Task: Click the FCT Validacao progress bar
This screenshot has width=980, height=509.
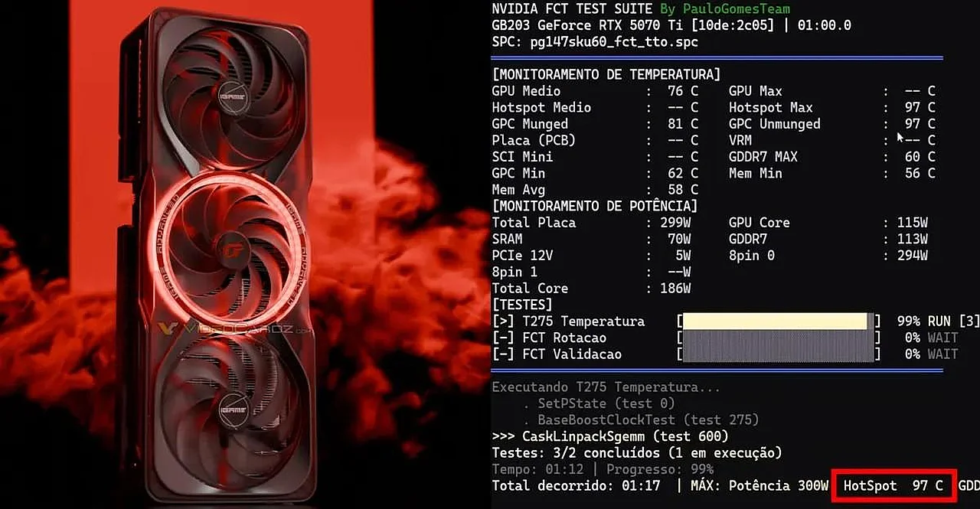Action: (x=779, y=354)
